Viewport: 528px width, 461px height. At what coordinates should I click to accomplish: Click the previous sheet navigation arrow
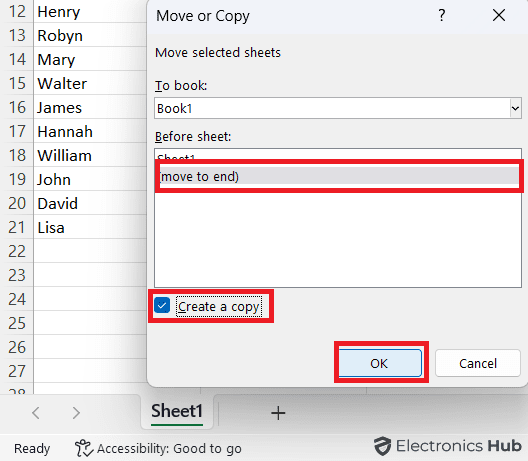click(x=36, y=413)
